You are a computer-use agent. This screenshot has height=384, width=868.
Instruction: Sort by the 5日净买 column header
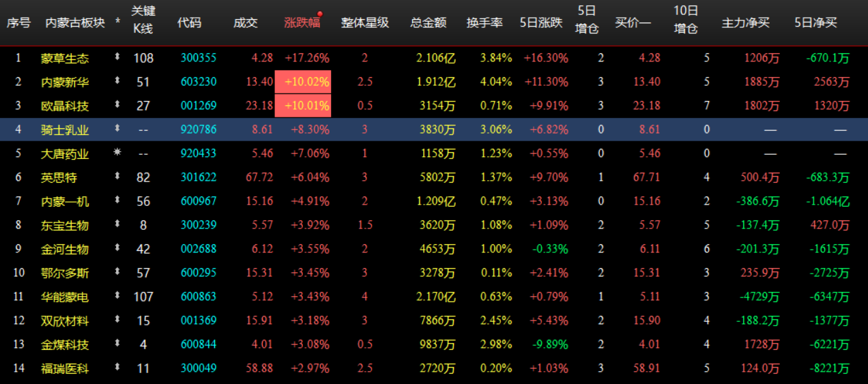(x=815, y=23)
